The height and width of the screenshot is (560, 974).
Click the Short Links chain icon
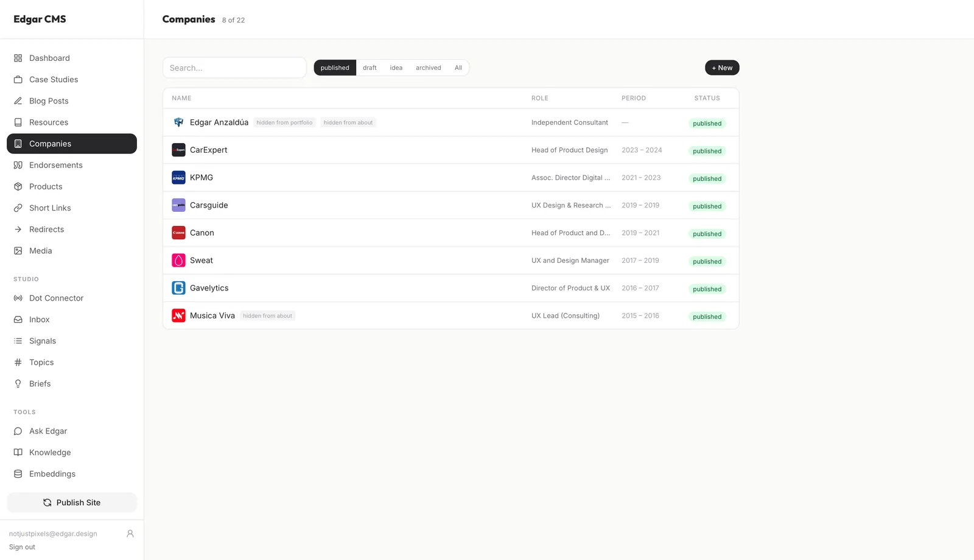(x=18, y=208)
